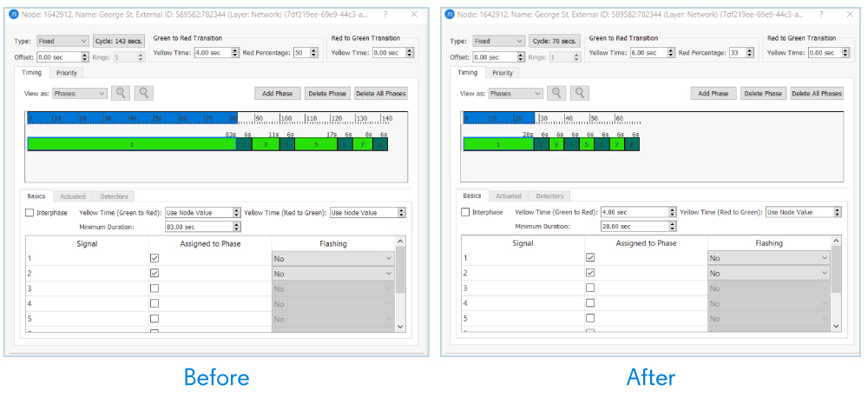The height and width of the screenshot is (398, 868).
Task: Click Delete Phase button in Before window
Action: pos(328,94)
